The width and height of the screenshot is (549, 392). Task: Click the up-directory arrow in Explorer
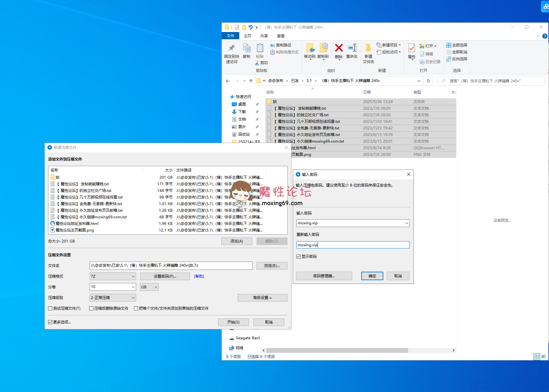click(x=251, y=81)
